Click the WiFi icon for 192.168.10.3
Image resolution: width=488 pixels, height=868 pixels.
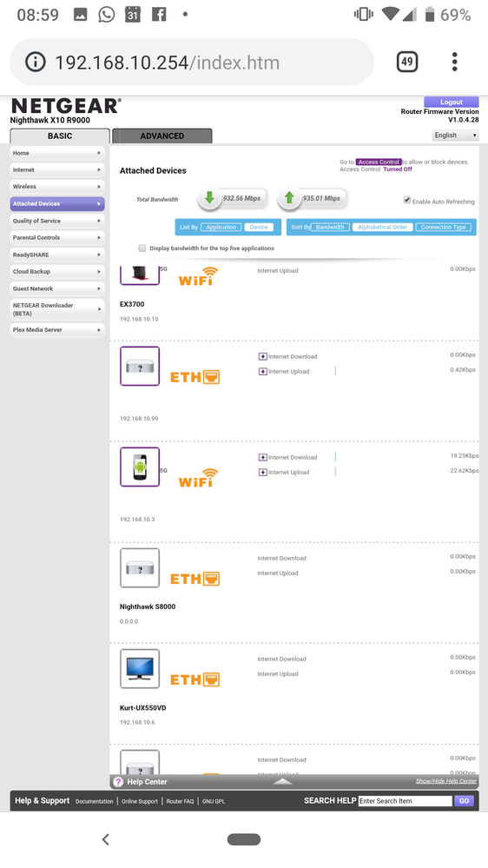198,478
